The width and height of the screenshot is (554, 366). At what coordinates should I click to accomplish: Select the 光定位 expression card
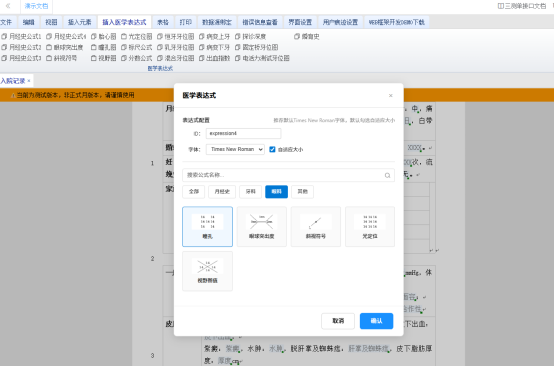point(370,226)
